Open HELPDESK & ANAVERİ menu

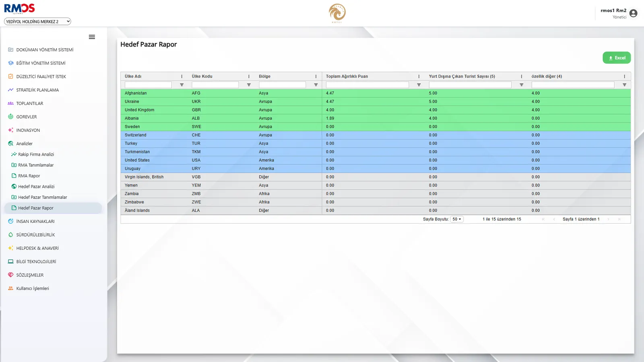point(37,248)
